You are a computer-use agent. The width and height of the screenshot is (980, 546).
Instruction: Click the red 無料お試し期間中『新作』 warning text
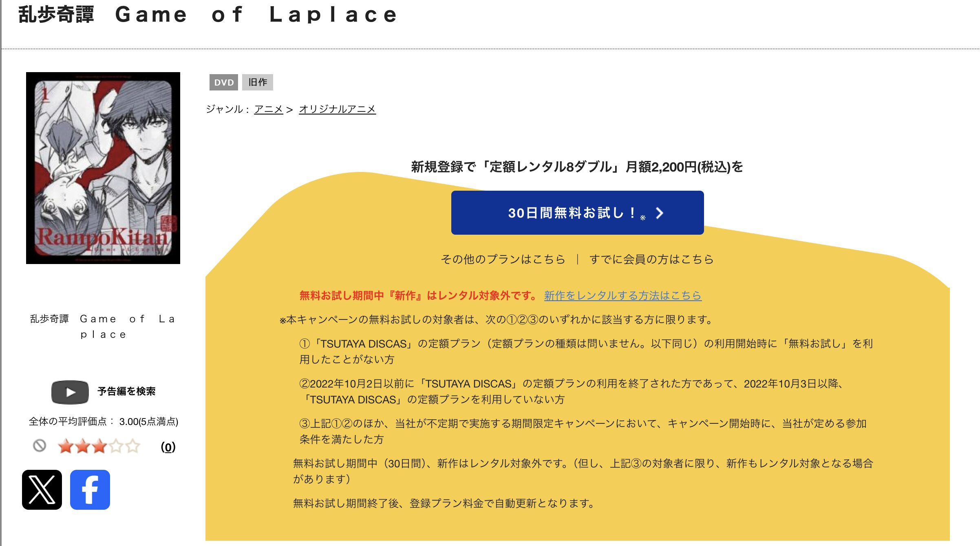419,295
